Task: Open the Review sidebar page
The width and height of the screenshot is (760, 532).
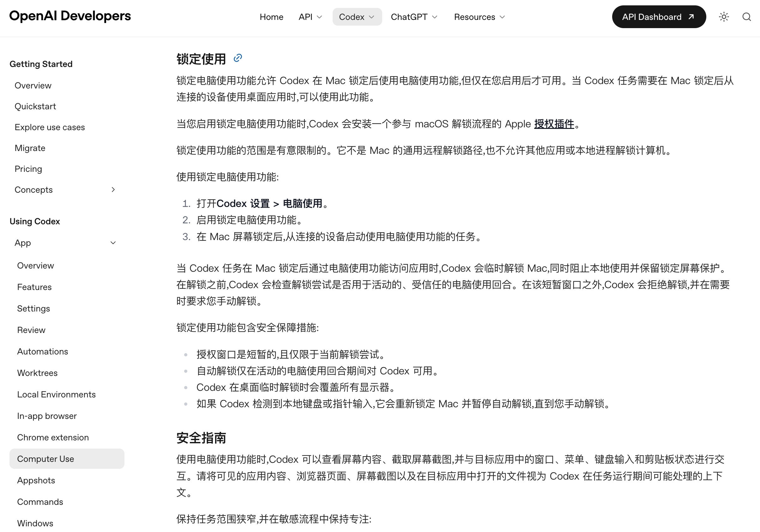Action: point(32,330)
